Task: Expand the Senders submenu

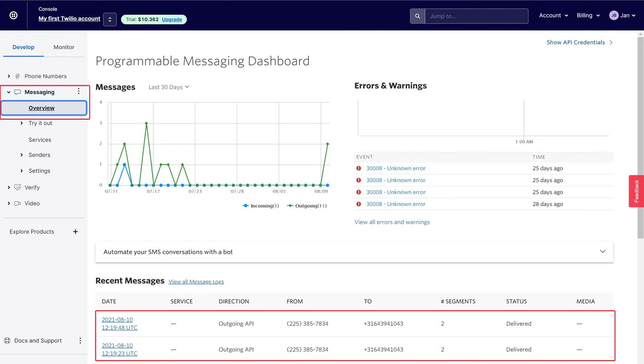Action: 22,155
